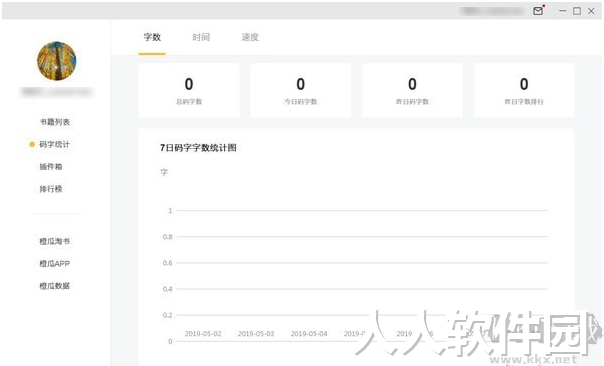Click the 总码字数 stat card
Image resolution: width=604 pixels, height=366 pixels.
click(189, 91)
